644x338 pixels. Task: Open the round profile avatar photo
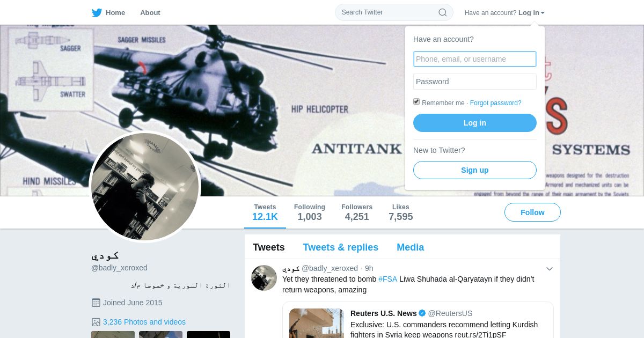coord(145,187)
